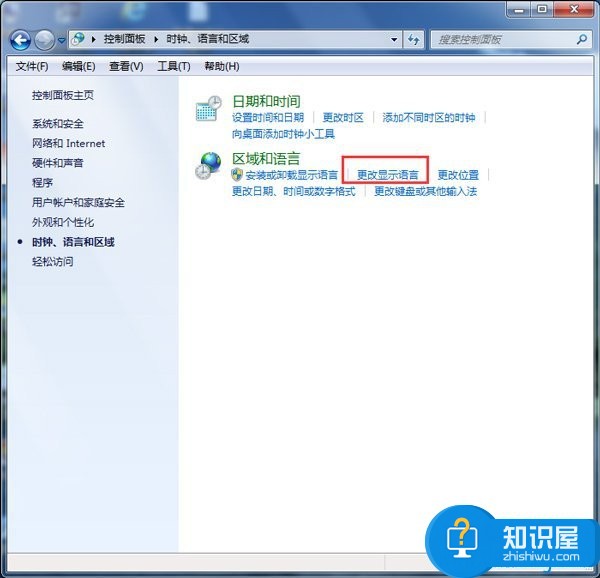Open the 查看(V) menu

point(126,67)
